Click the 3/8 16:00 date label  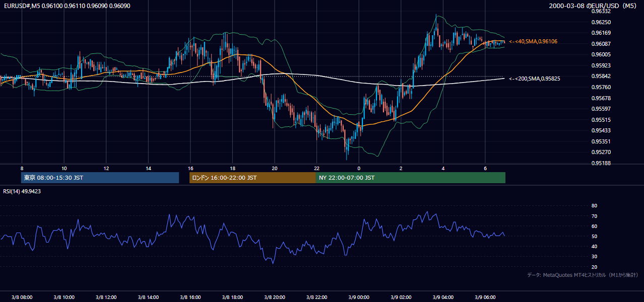tap(190, 297)
